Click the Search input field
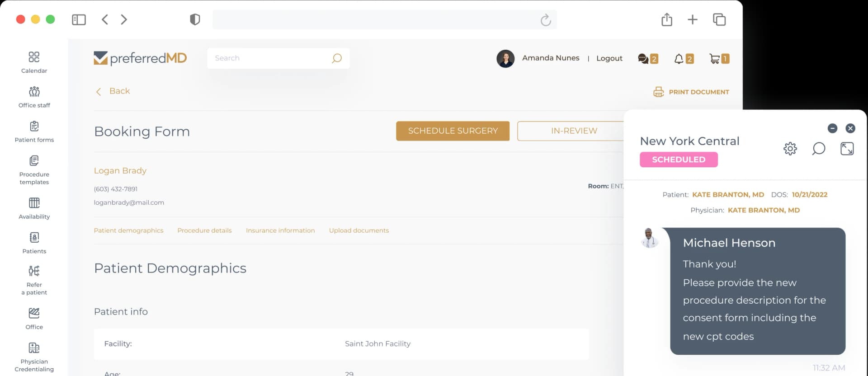The height and width of the screenshot is (376, 868). 271,58
